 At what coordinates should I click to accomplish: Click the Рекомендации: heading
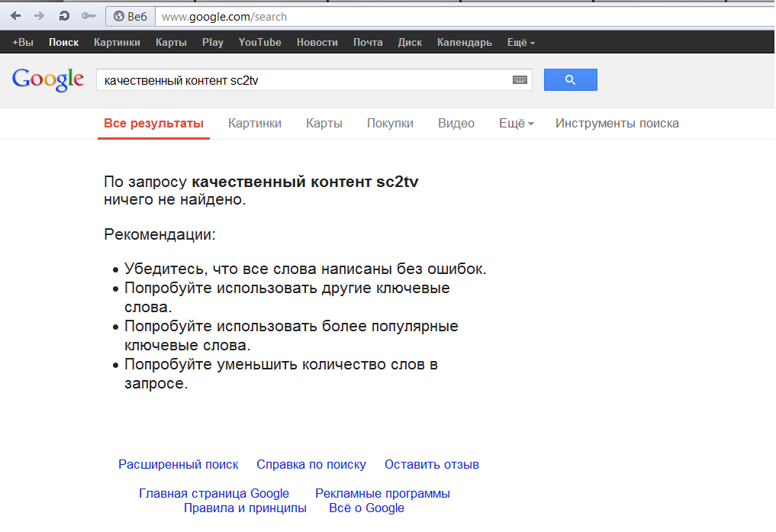pyautogui.click(x=159, y=234)
